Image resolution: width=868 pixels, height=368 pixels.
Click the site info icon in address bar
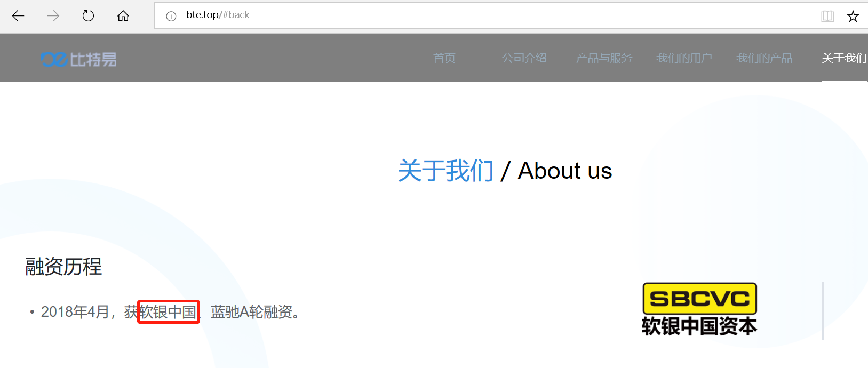tap(171, 16)
